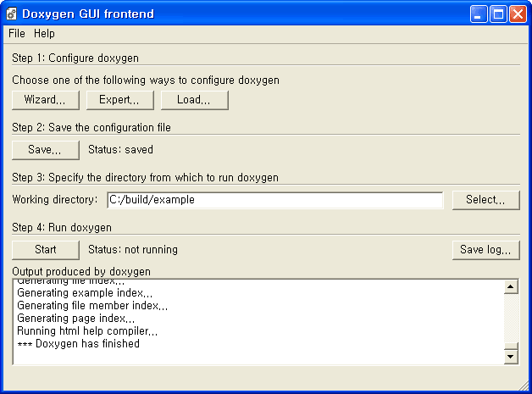Click the Save log button
Image resolution: width=532 pixels, height=394 pixels.
pyautogui.click(x=485, y=250)
